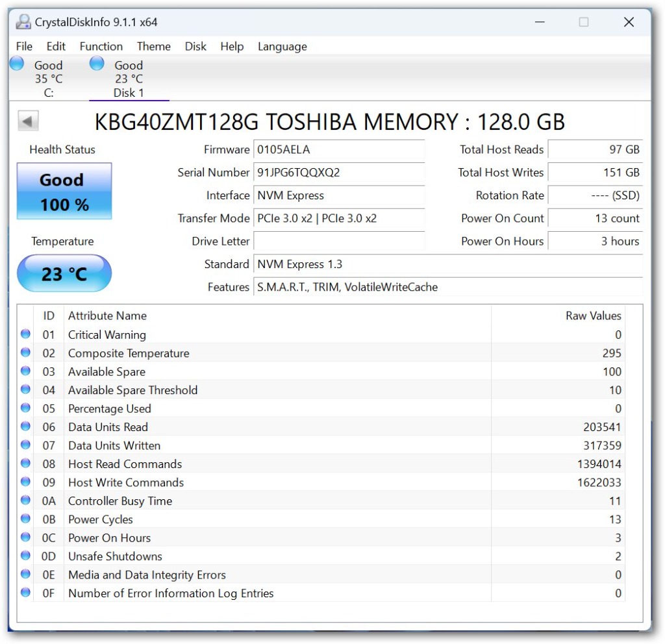665x644 pixels.
Task: Click the Data Units Written status dot
Action: coord(25,445)
